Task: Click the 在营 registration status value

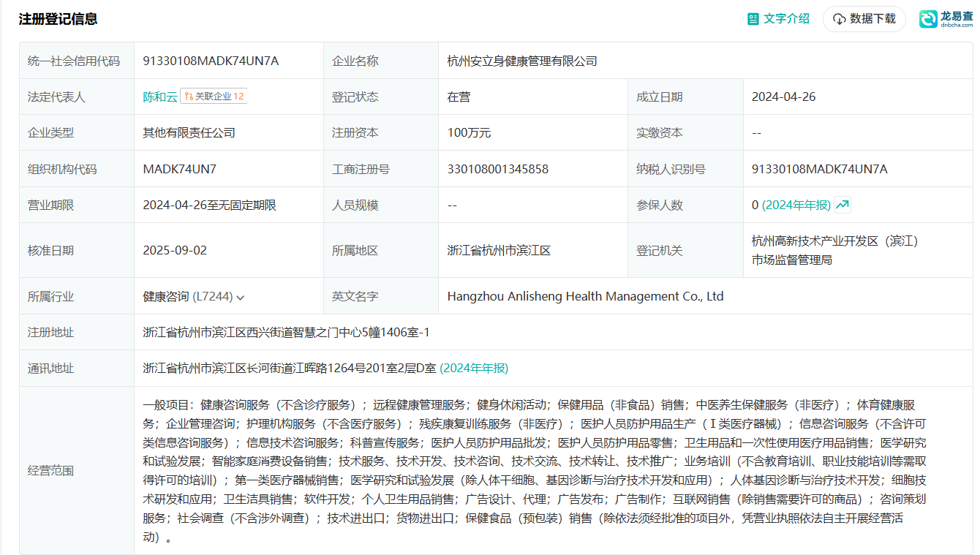Action: 459,97
